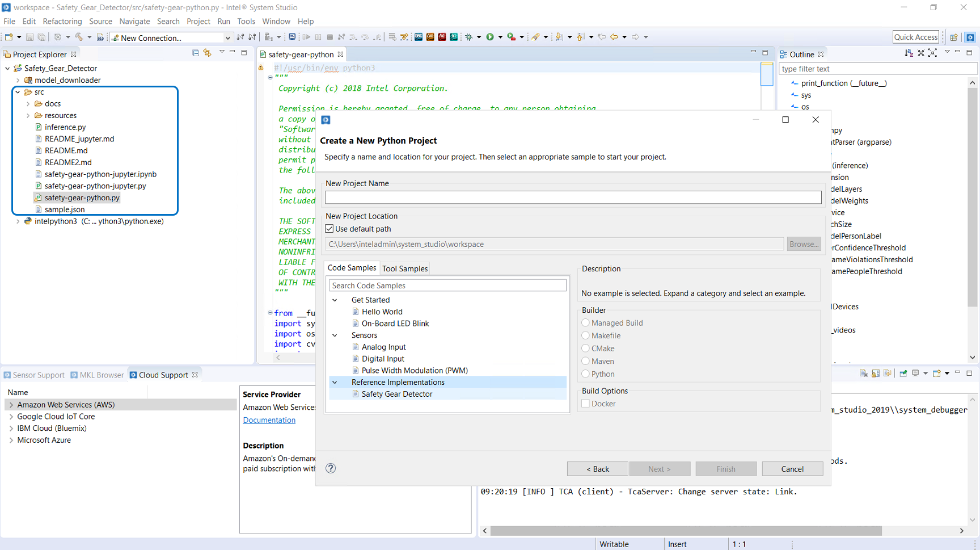Expand Google Cloud IoT Core entry
The height and width of the screenshot is (550, 980).
click(x=11, y=417)
